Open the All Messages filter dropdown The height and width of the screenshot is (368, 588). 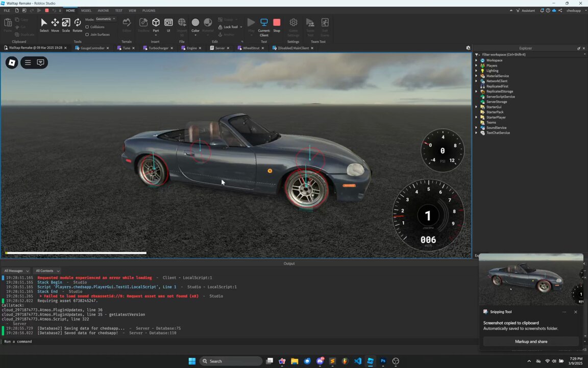tap(16, 271)
